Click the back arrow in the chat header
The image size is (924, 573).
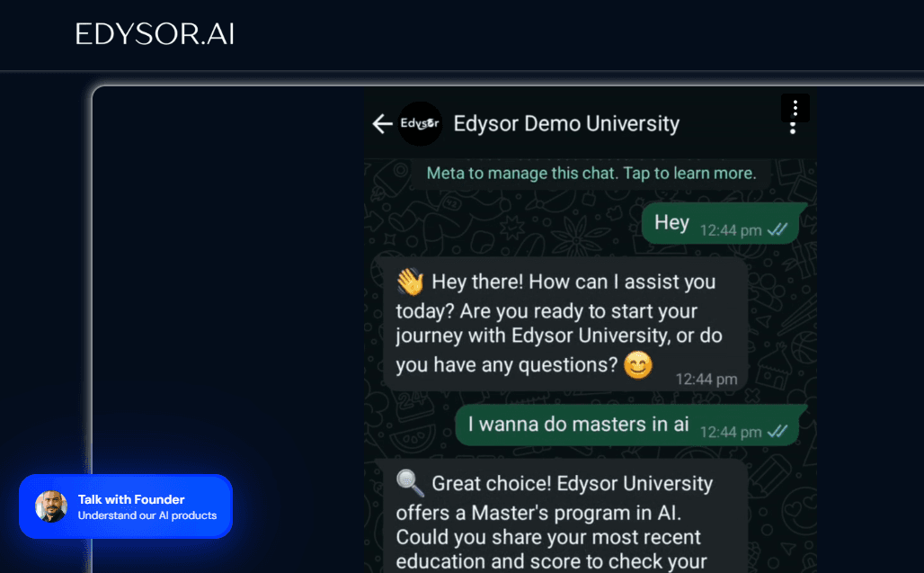pyautogui.click(x=381, y=123)
